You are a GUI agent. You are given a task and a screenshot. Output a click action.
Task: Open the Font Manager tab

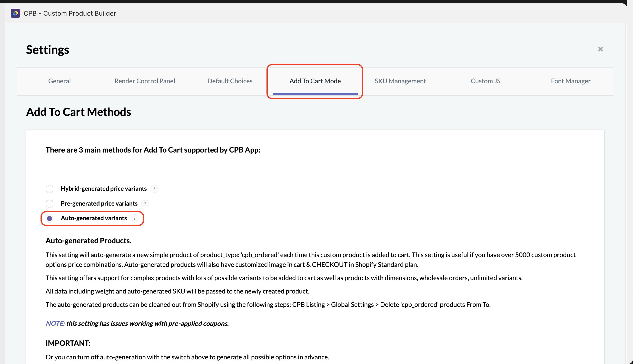tap(571, 81)
